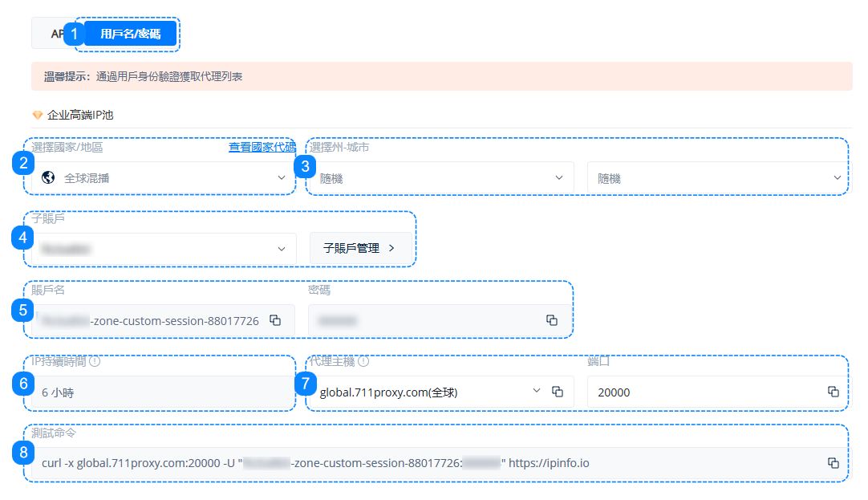
Task: Switch to the API tab on the left
Action: click(x=55, y=34)
